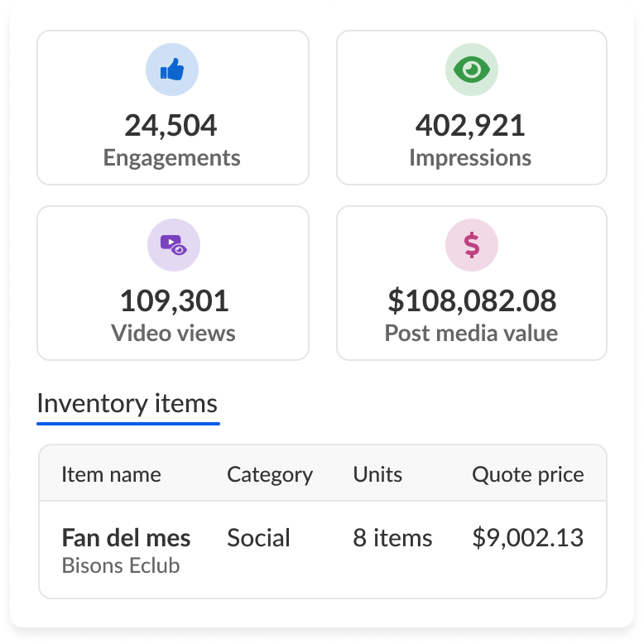Click the 402,921 impressions number
Viewport: 644px width, 644px height.
click(470, 126)
